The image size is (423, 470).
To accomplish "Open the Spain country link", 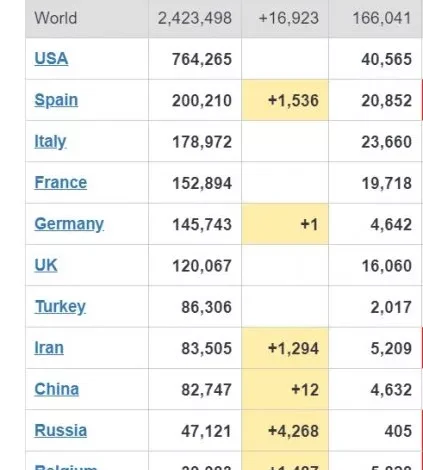I will (x=56, y=100).
